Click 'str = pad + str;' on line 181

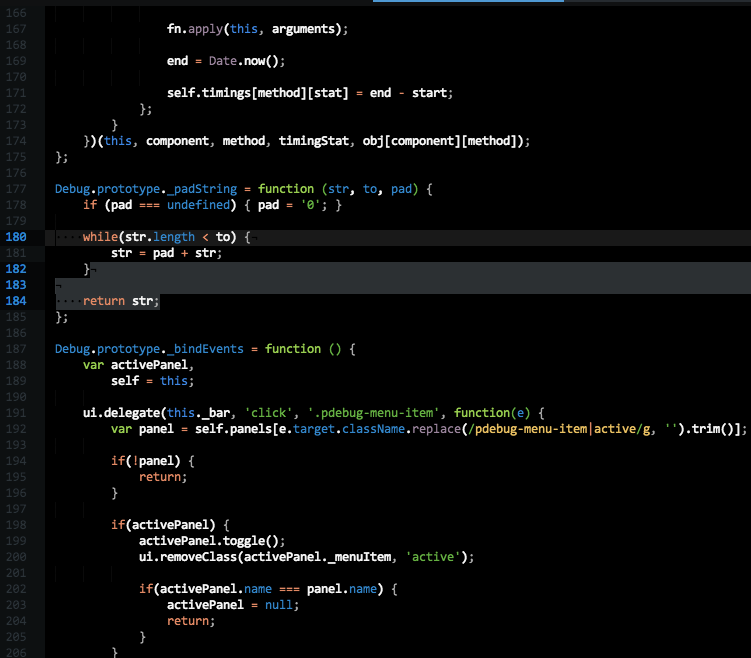pyautogui.click(x=167, y=253)
